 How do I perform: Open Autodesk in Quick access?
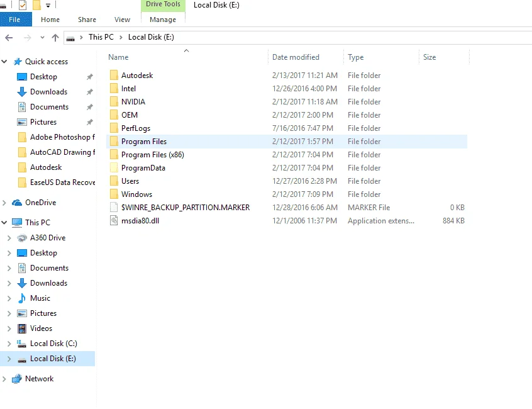46,167
